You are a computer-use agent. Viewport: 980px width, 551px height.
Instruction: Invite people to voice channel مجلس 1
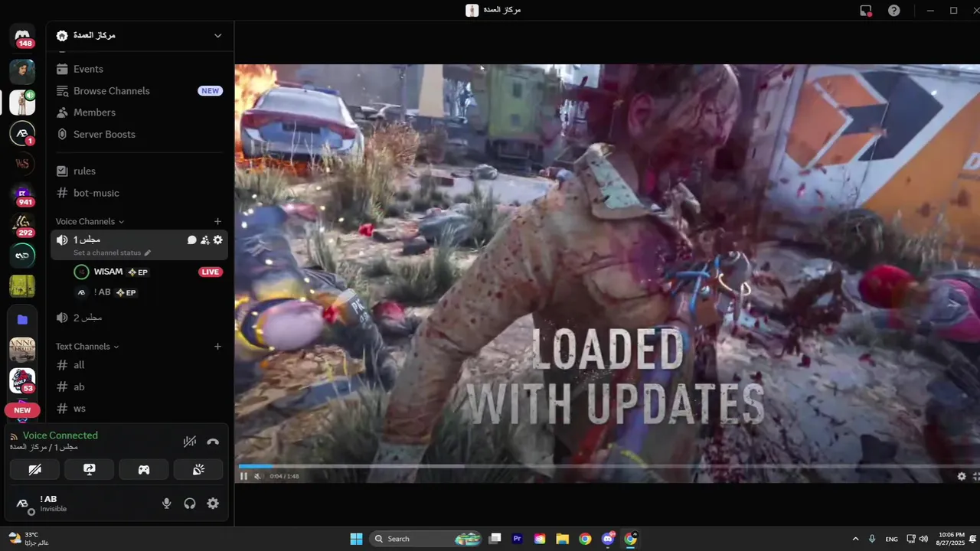click(205, 240)
